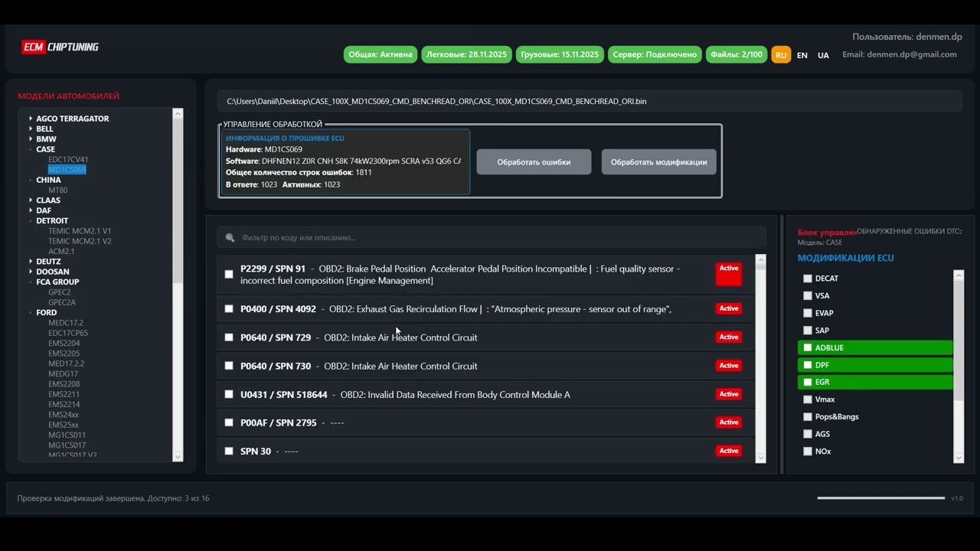The height and width of the screenshot is (551, 980).
Task: Tick the VSA modification checkbox
Action: pyautogui.click(x=807, y=295)
